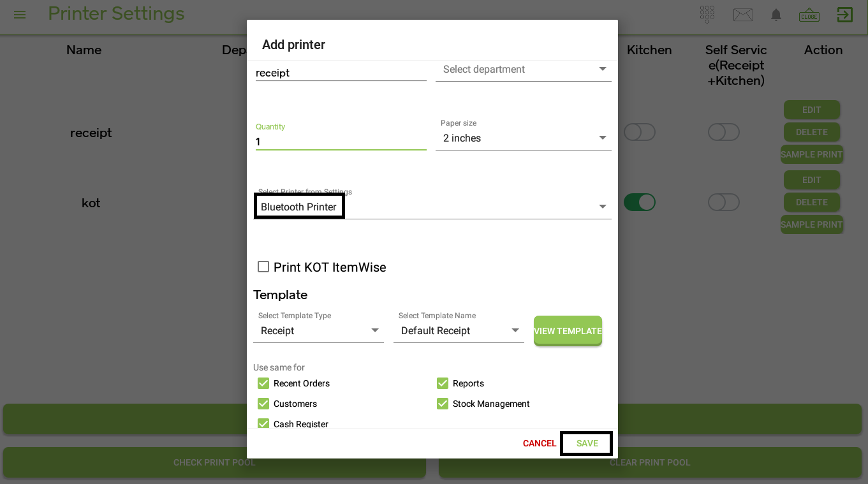Viewport: 868px width, 484px height.
Task: Check the notifications bell icon
Action: click(x=776, y=15)
